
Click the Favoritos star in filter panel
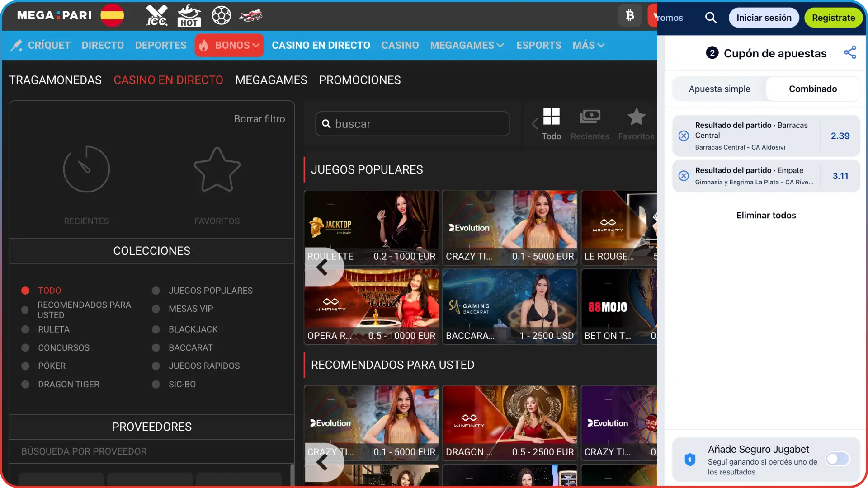[x=217, y=169]
